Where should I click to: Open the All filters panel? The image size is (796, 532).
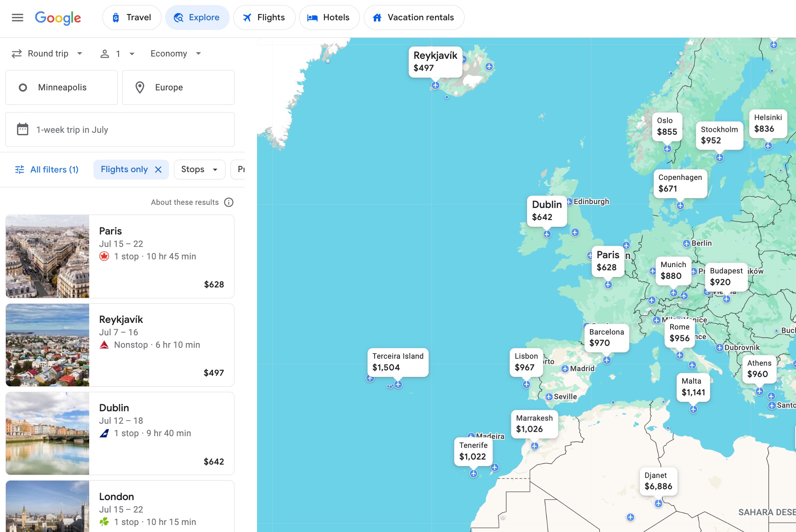coord(46,169)
